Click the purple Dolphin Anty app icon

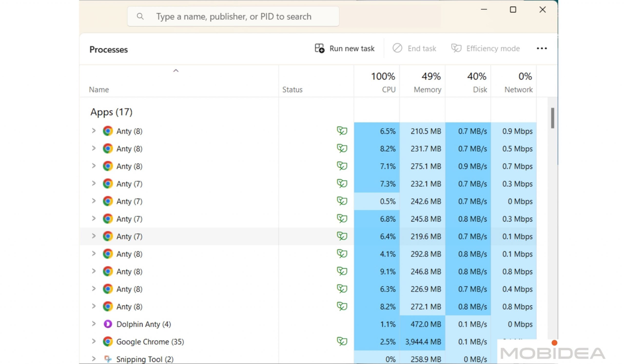pyautogui.click(x=108, y=324)
